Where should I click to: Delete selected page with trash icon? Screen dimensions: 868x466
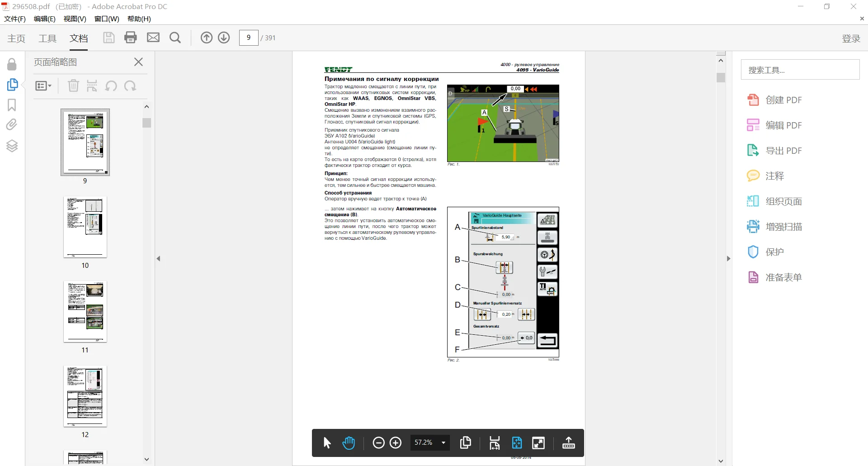point(73,86)
